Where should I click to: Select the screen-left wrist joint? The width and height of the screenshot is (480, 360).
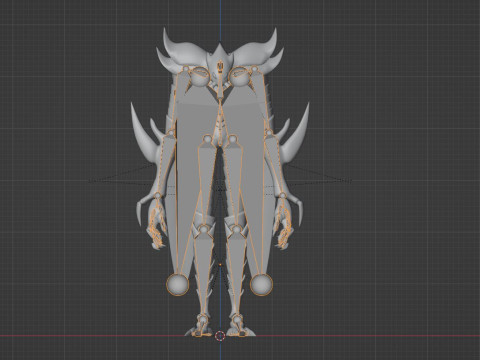157,196
